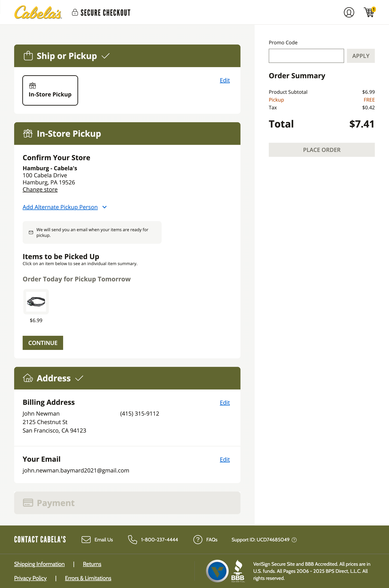
Task: Click the Cabela's logo
Action: click(x=38, y=12)
